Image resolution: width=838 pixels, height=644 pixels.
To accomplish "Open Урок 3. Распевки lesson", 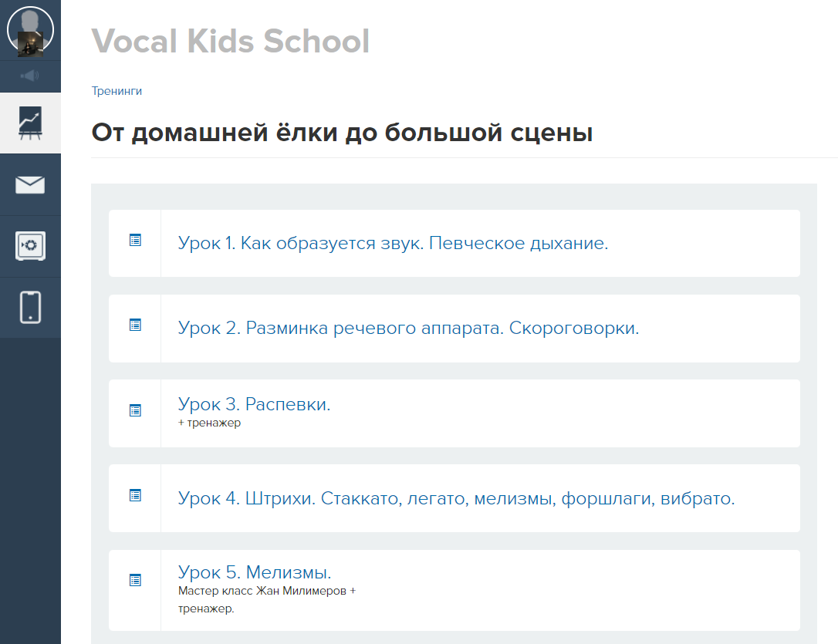I will click(x=254, y=404).
